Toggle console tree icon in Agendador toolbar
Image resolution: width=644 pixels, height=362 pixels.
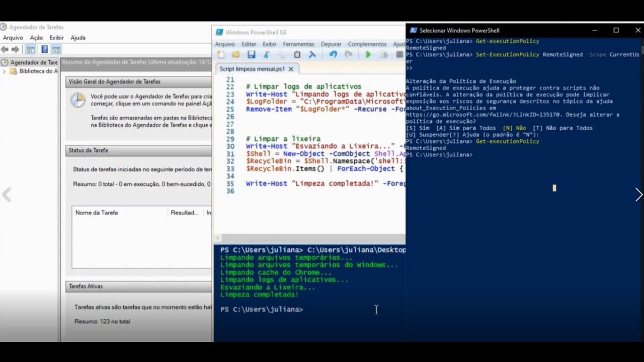30,49
